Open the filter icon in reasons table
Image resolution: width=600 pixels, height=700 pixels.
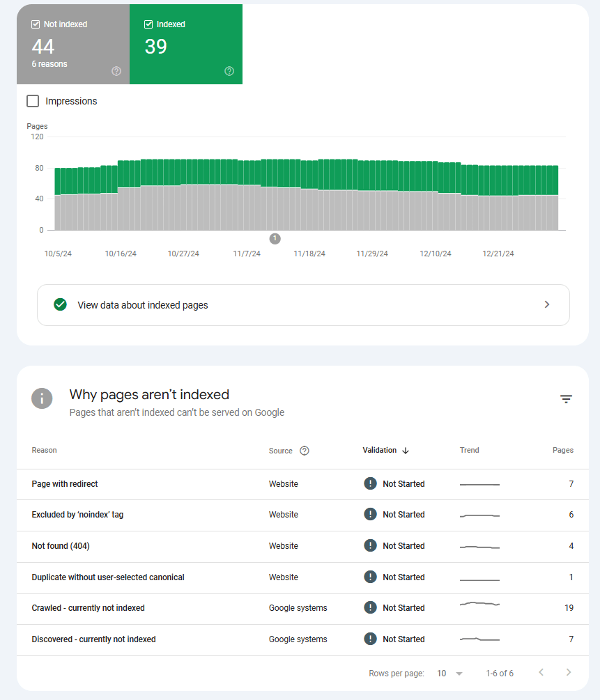point(566,399)
